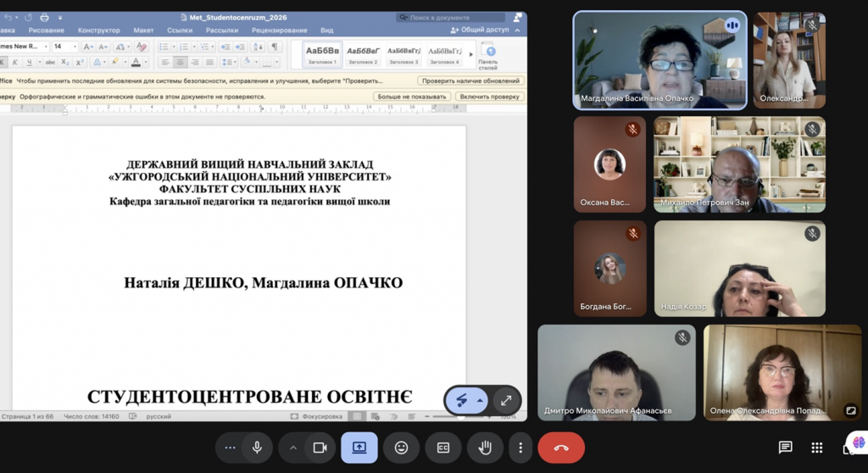Open the Ссылки ribbon tab
Viewport: 868px width, 473px height.
point(180,31)
